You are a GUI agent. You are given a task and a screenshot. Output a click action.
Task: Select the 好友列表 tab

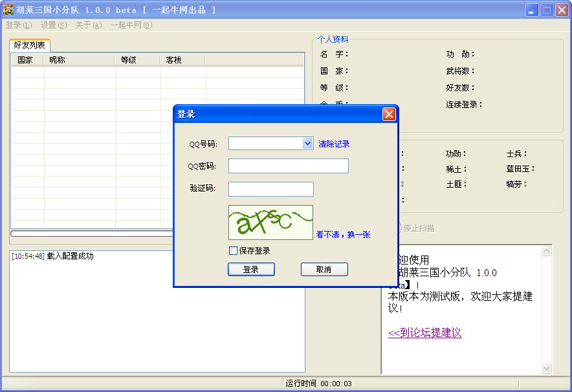pyautogui.click(x=30, y=45)
